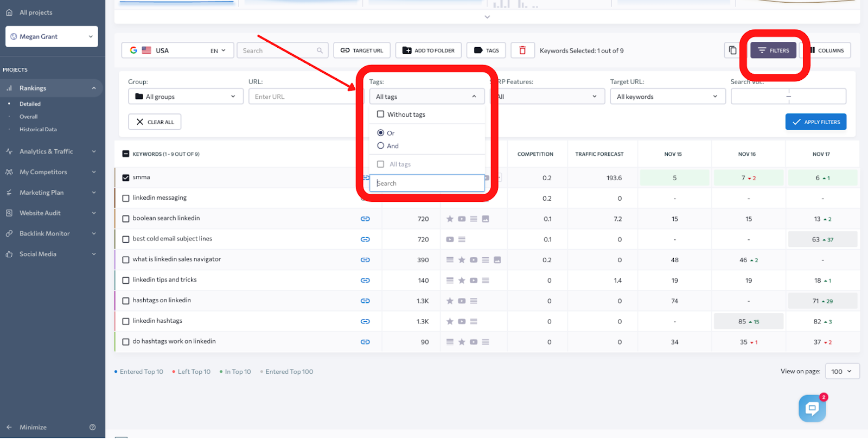868x445 pixels.
Task: Click video SERP icon in boolean search linkedin row
Action: pyautogui.click(x=462, y=219)
